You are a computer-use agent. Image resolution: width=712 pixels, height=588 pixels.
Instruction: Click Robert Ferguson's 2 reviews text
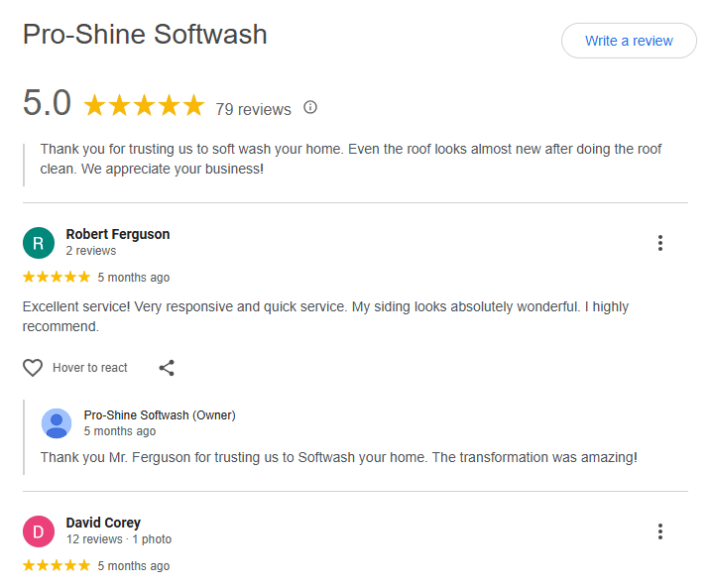(x=91, y=251)
